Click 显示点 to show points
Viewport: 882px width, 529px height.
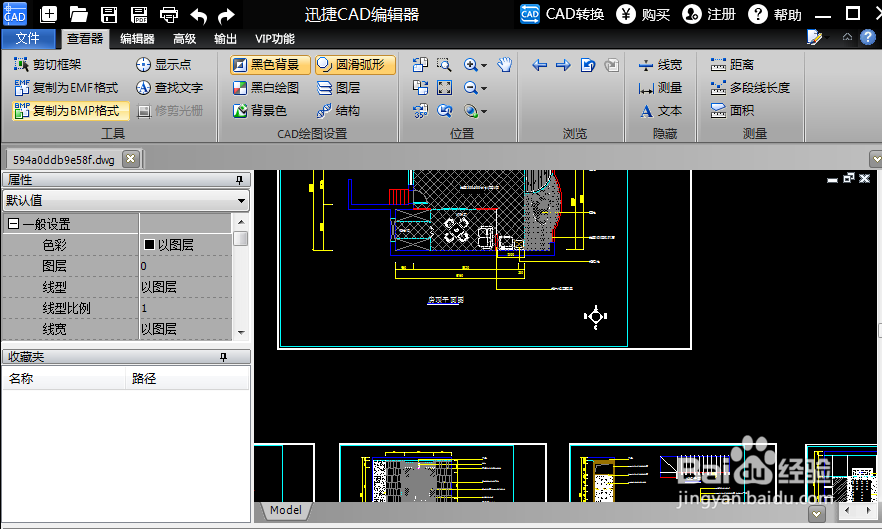point(164,65)
